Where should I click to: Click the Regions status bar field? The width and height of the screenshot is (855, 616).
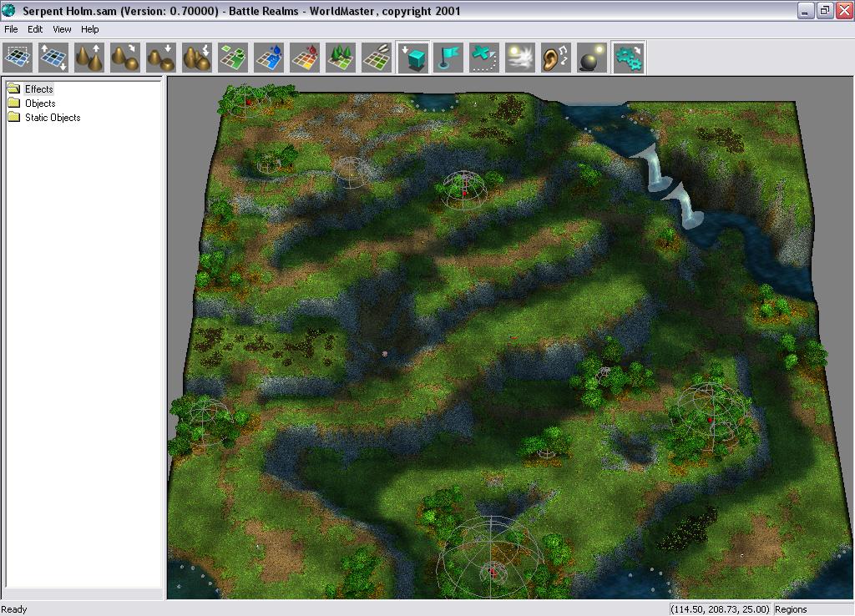pyautogui.click(x=792, y=609)
